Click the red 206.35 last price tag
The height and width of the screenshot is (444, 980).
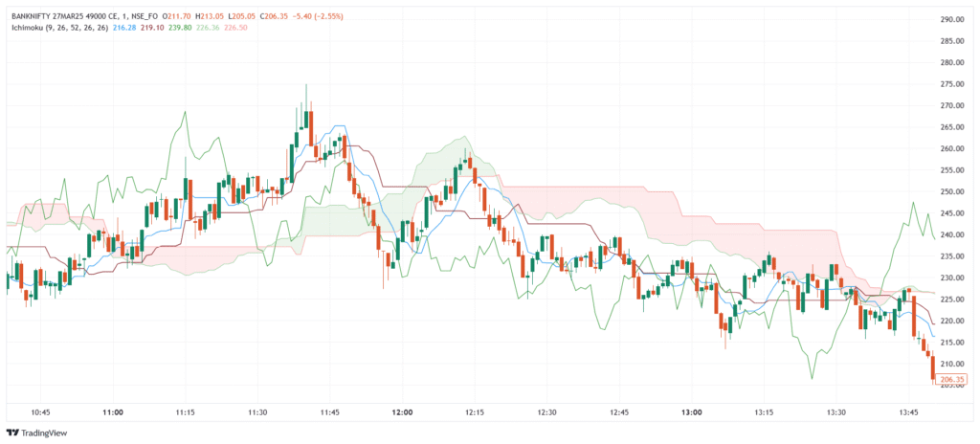tap(953, 380)
